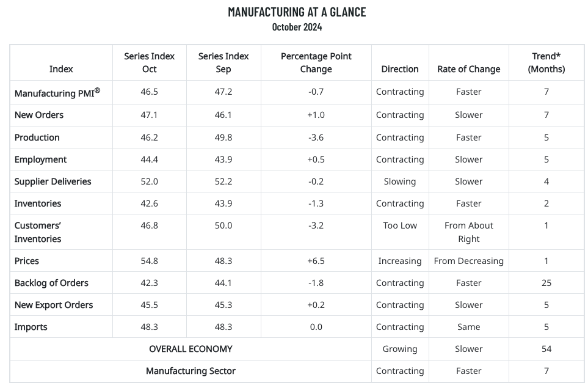
Task: Select the MANUFACTURING AT A GLANCE title
Action: [297, 12]
